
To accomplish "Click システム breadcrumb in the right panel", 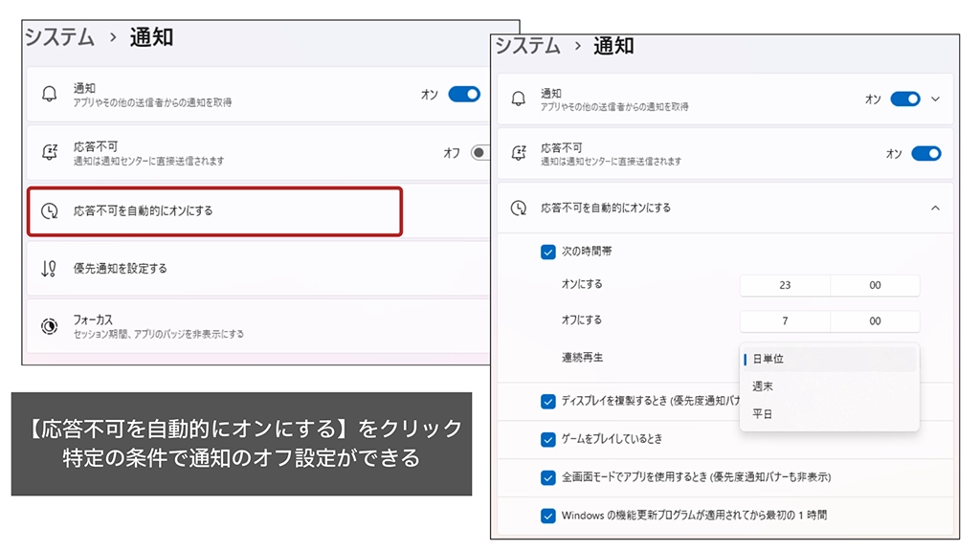I will click(526, 46).
